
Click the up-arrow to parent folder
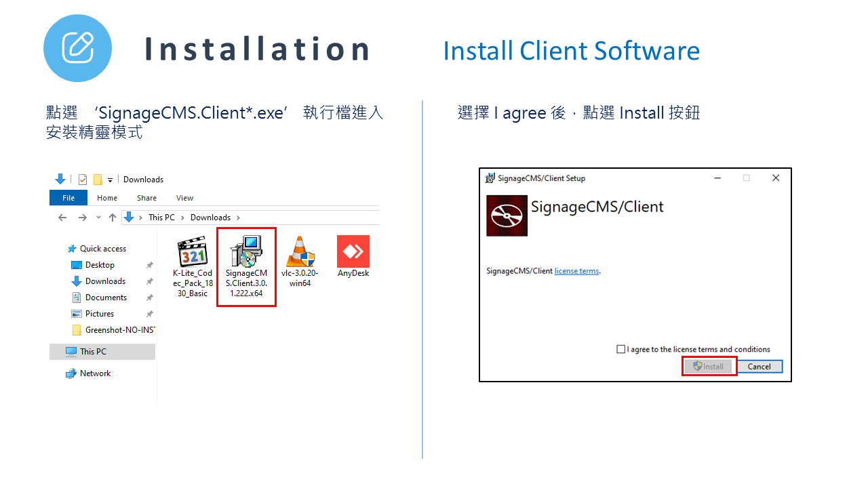click(113, 217)
